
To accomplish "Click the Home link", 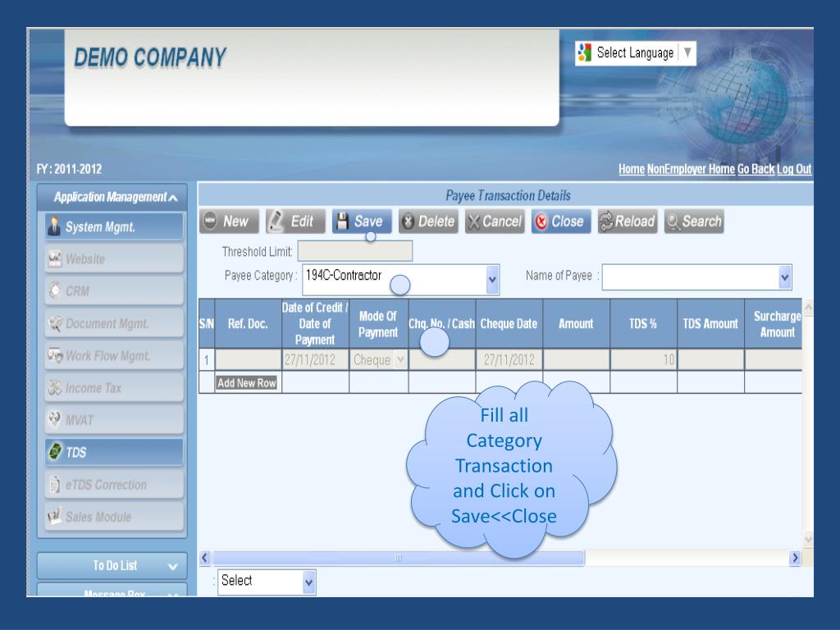I will [x=632, y=169].
